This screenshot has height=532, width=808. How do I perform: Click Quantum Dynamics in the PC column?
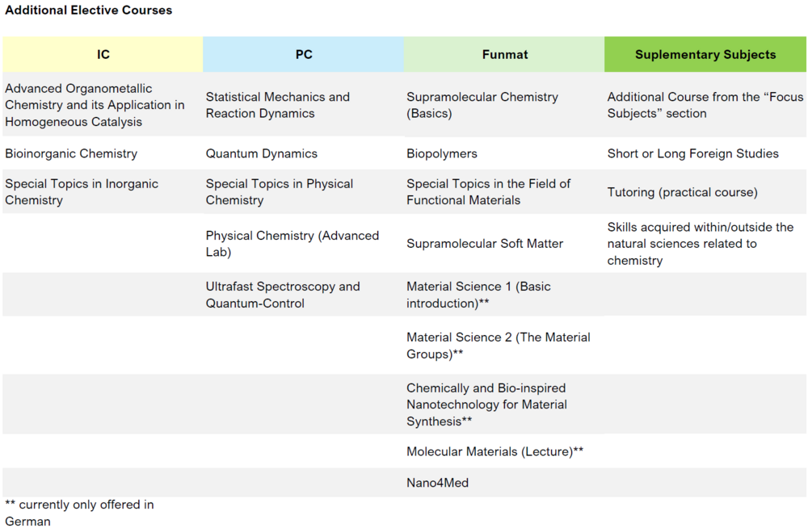tap(261, 153)
